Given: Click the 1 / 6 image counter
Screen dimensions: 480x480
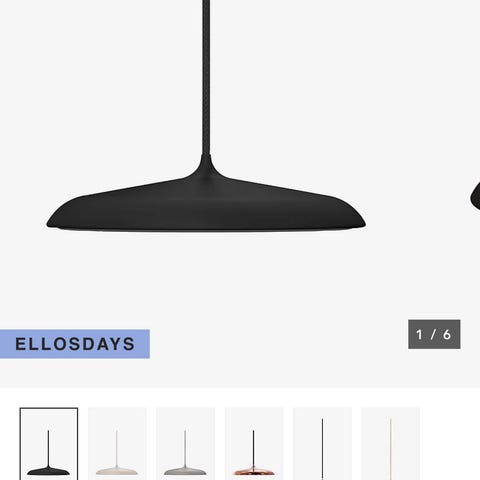Looking at the screenshot, I should tap(434, 334).
